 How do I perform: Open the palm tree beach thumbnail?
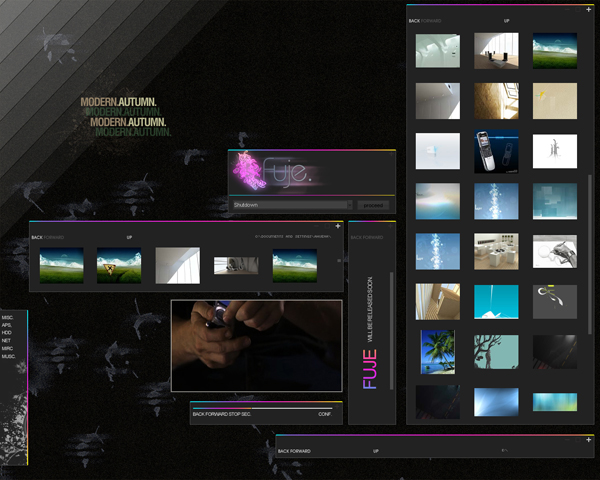pos(438,352)
